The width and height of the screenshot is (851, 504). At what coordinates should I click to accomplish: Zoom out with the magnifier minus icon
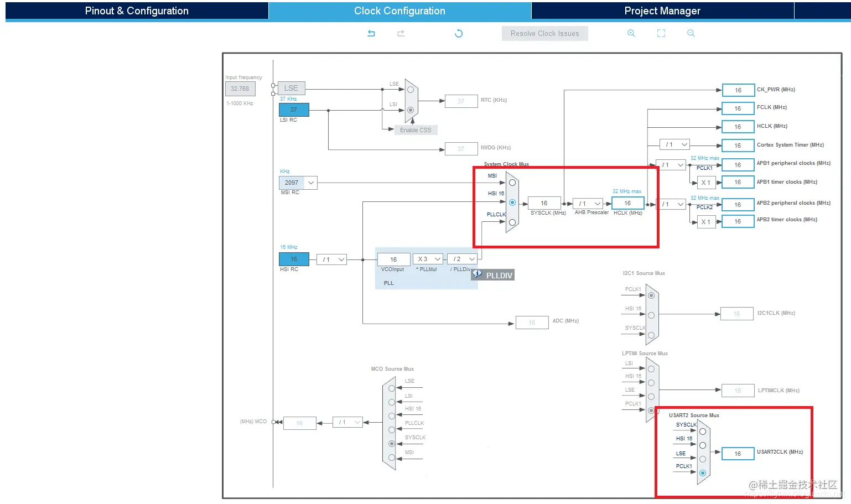tap(691, 33)
